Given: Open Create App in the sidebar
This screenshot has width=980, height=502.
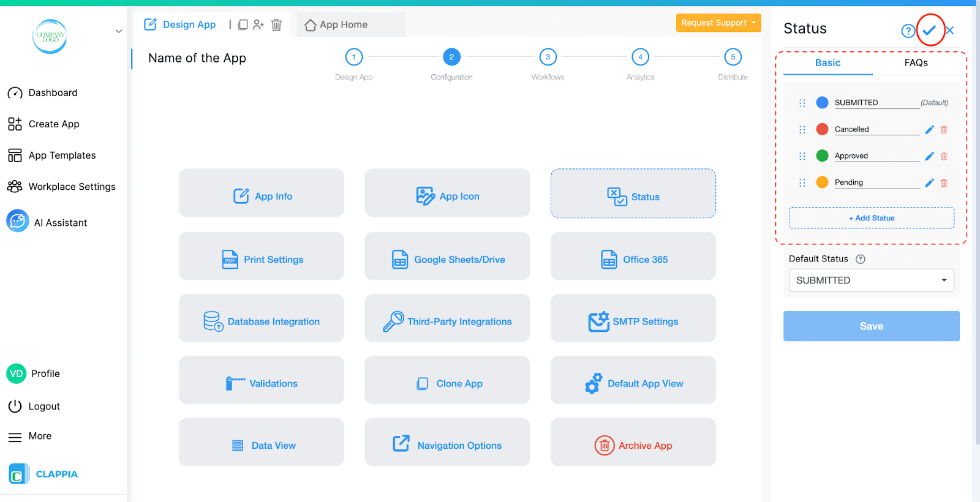Looking at the screenshot, I should [x=43, y=124].
